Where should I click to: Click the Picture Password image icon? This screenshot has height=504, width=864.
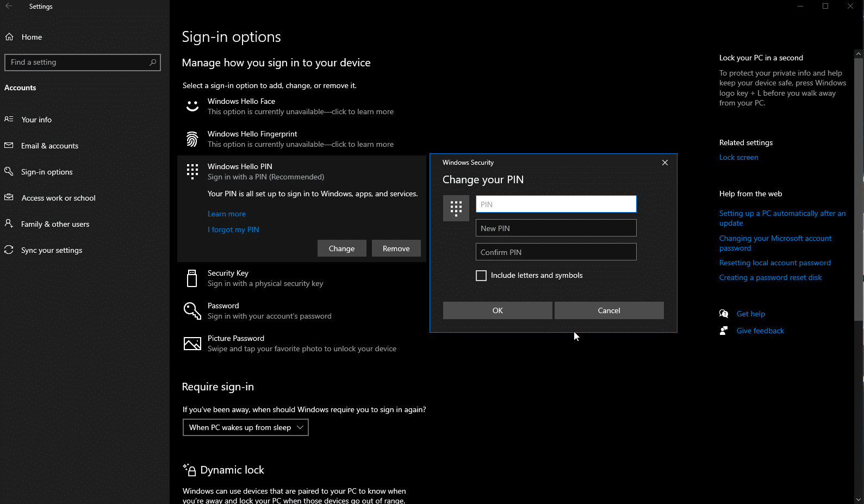tap(192, 344)
